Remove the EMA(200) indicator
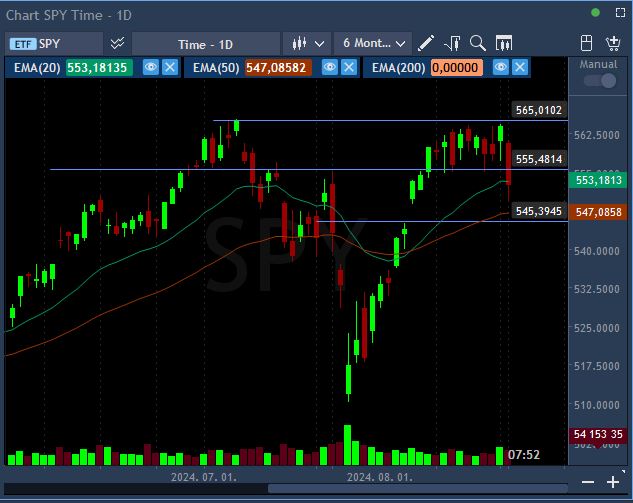The image size is (633, 503). [x=520, y=67]
